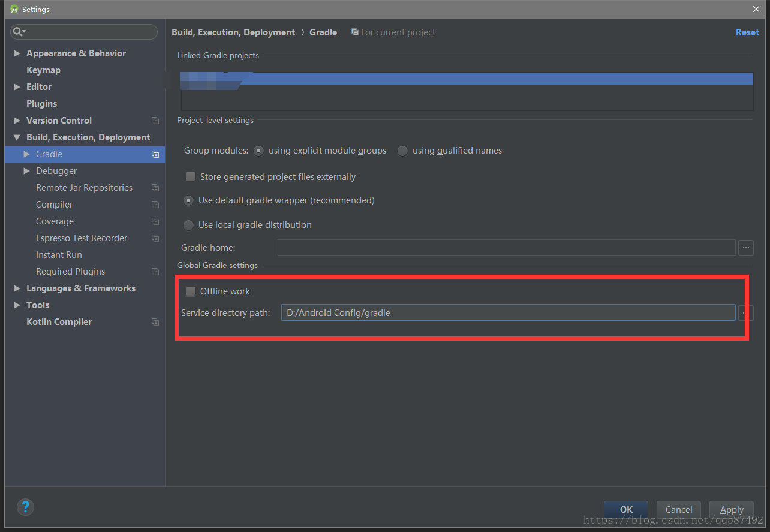Image resolution: width=770 pixels, height=532 pixels.
Task: Click the Gradle home path field
Action: [506, 247]
